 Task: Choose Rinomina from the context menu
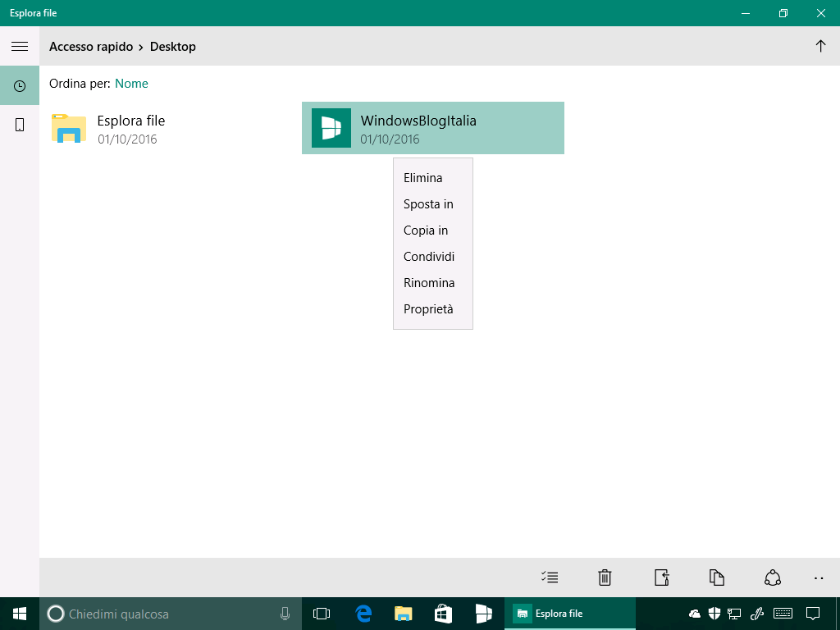coord(433,283)
